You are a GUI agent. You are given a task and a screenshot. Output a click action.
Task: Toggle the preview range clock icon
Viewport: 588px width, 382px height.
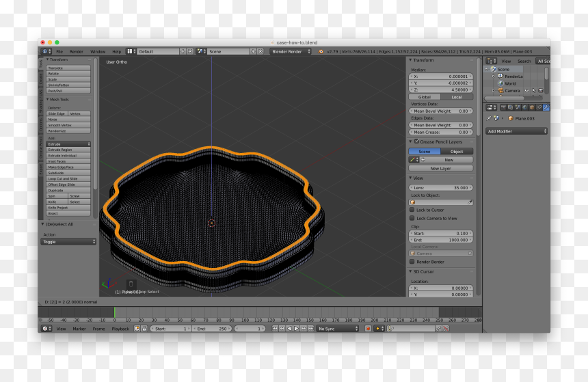pos(137,329)
